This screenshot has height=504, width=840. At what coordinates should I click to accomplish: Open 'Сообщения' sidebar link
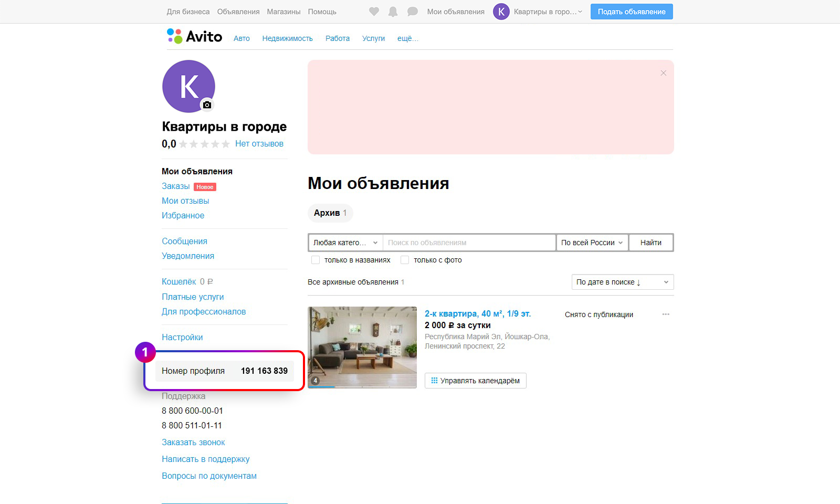pos(184,241)
